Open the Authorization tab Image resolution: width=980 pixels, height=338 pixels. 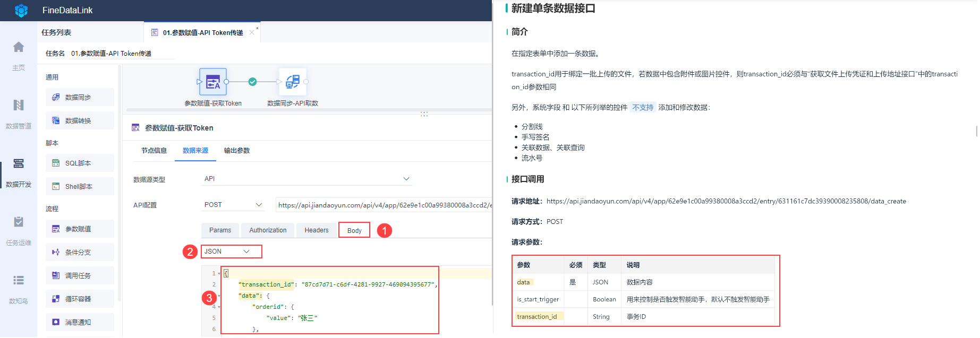[268, 230]
